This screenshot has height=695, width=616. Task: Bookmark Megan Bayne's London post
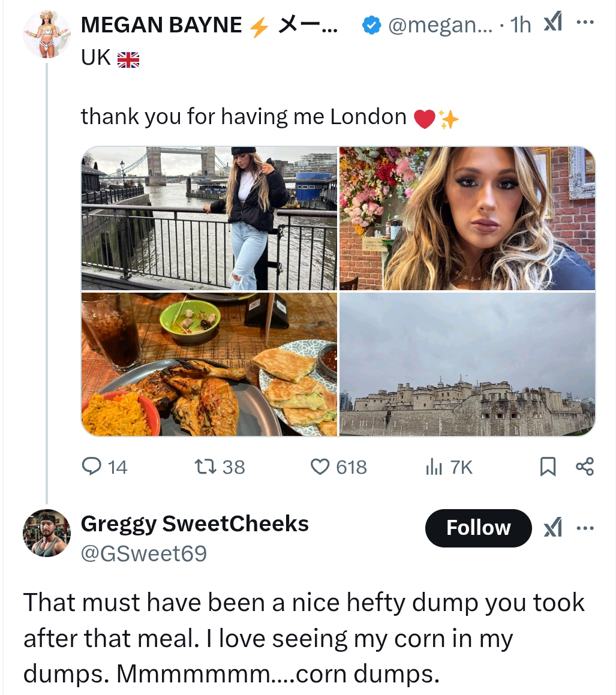point(548,467)
